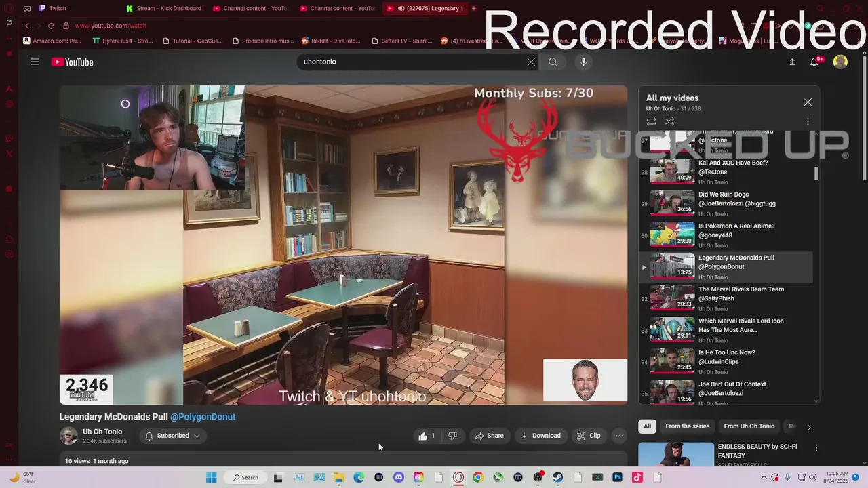The width and height of the screenshot is (868, 488).
Task: Play Is Pokemon A Real Anime? item
Action: click(x=726, y=235)
